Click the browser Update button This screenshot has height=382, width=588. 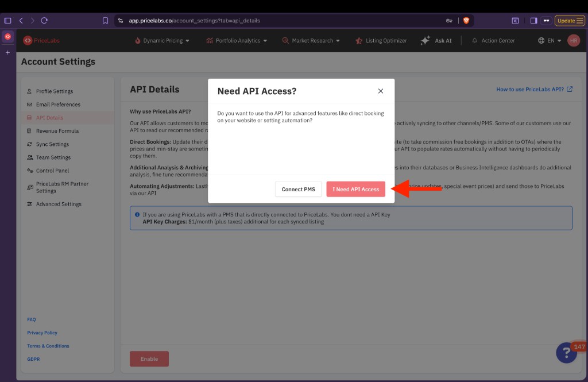click(569, 21)
